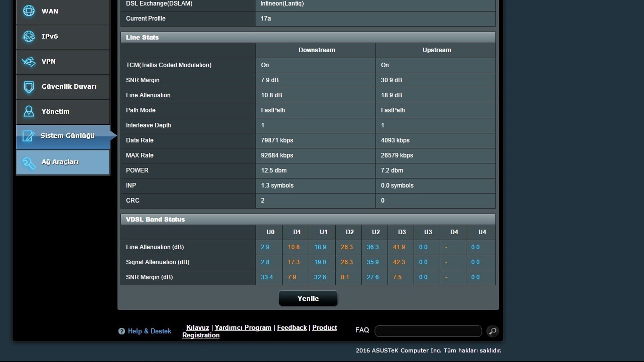Image resolution: width=644 pixels, height=362 pixels.
Task: Select the D3 Line Attenuation value 41.9
Action: tap(399, 247)
